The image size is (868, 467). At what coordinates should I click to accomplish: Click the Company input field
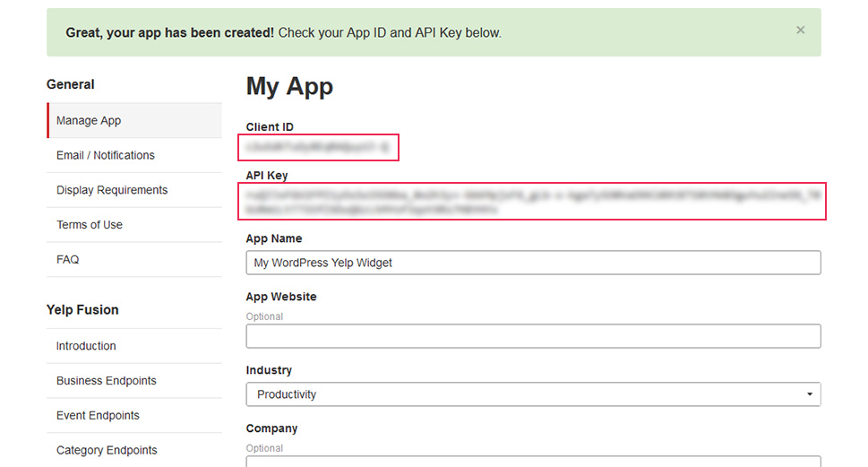533,462
